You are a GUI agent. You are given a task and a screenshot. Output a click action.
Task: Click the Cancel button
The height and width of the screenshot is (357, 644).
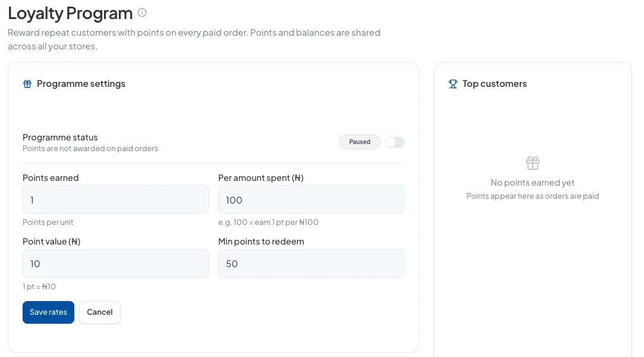(100, 312)
